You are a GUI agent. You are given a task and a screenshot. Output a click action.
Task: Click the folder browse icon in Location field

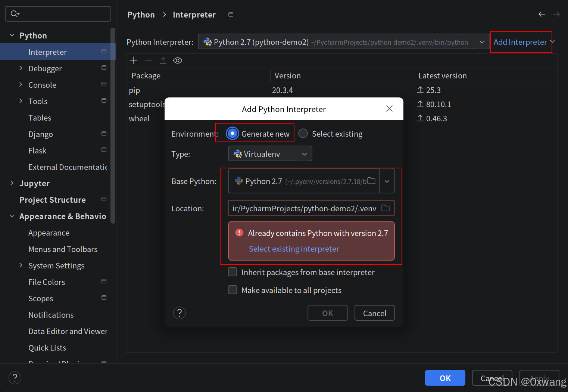[x=386, y=208]
